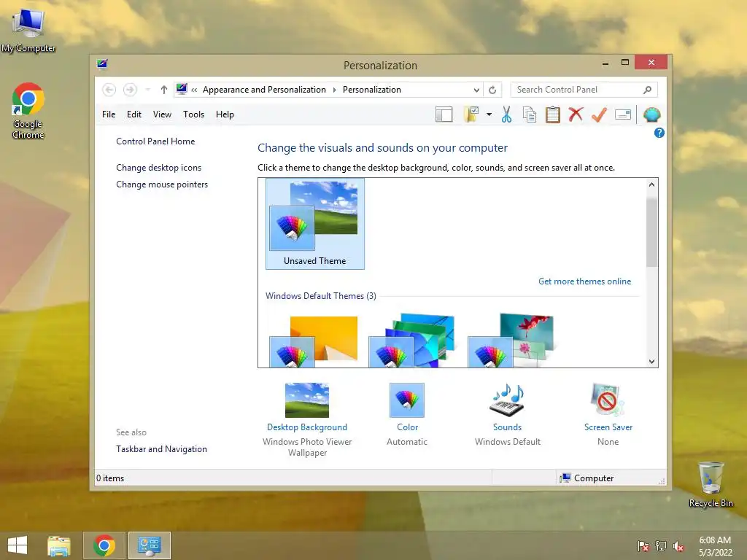The image size is (747, 560).
Task: Open the Desktop Background picture icon
Action: (x=307, y=400)
